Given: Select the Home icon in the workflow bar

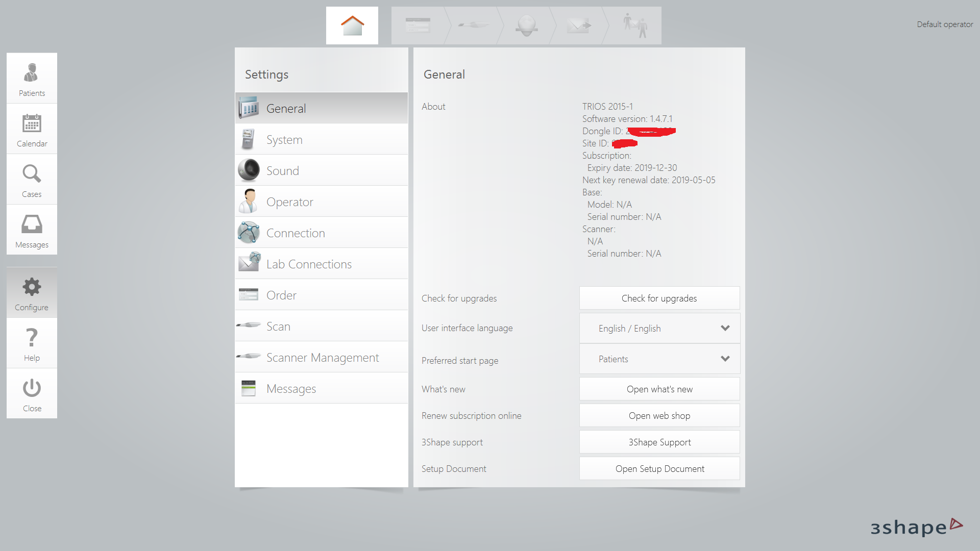Looking at the screenshot, I should [352, 25].
